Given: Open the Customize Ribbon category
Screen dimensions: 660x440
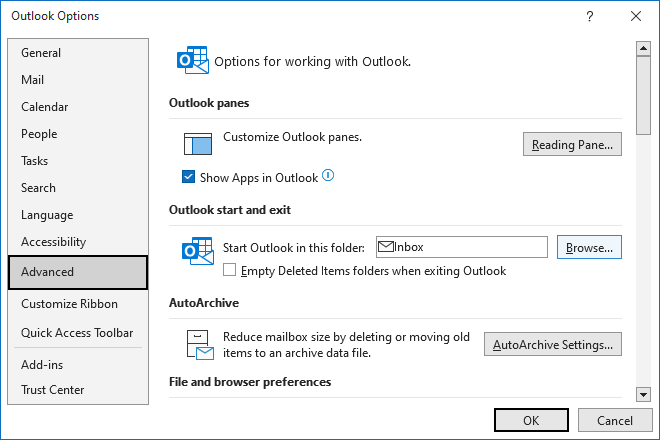Looking at the screenshot, I should [x=69, y=304].
